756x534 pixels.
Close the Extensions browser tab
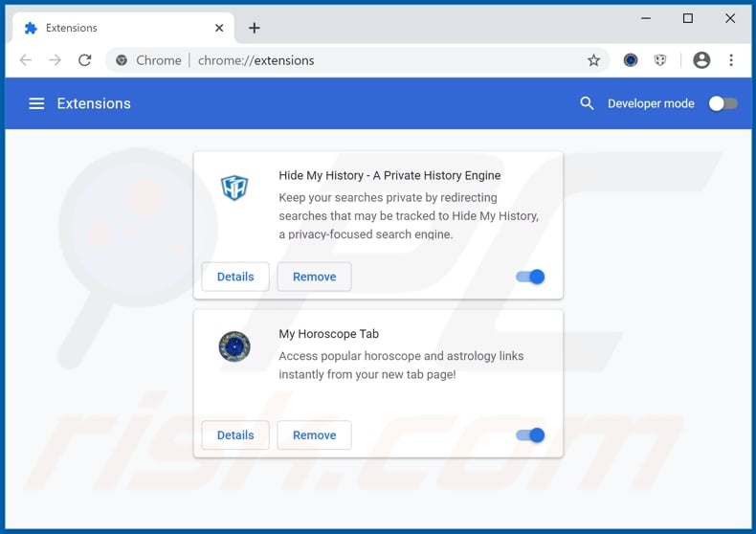pyautogui.click(x=219, y=28)
